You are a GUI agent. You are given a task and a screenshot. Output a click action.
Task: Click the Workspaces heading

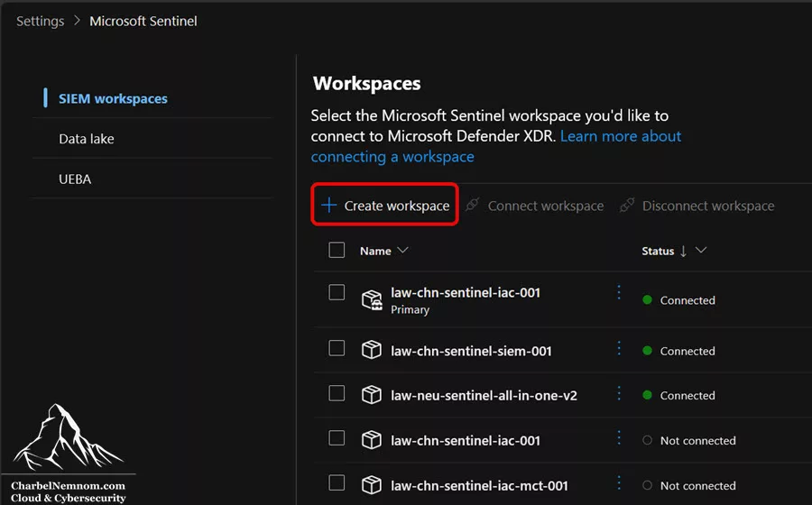(x=366, y=83)
